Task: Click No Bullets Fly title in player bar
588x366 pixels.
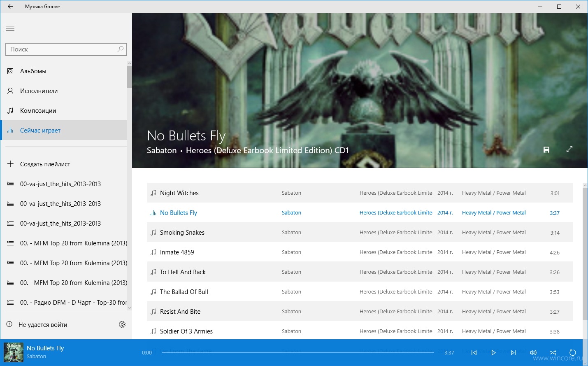Action: point(45,348)
